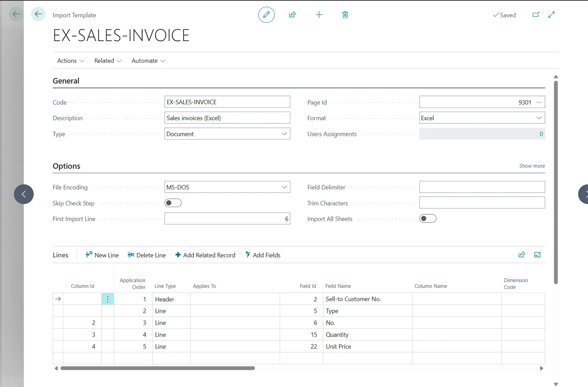The image size is (588, 387).
Task: Click the Trim Characters input field
Action: (x=482, y=203)
